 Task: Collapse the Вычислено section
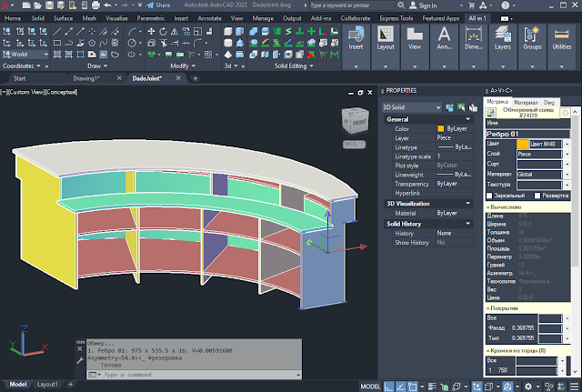coord(488,207)
